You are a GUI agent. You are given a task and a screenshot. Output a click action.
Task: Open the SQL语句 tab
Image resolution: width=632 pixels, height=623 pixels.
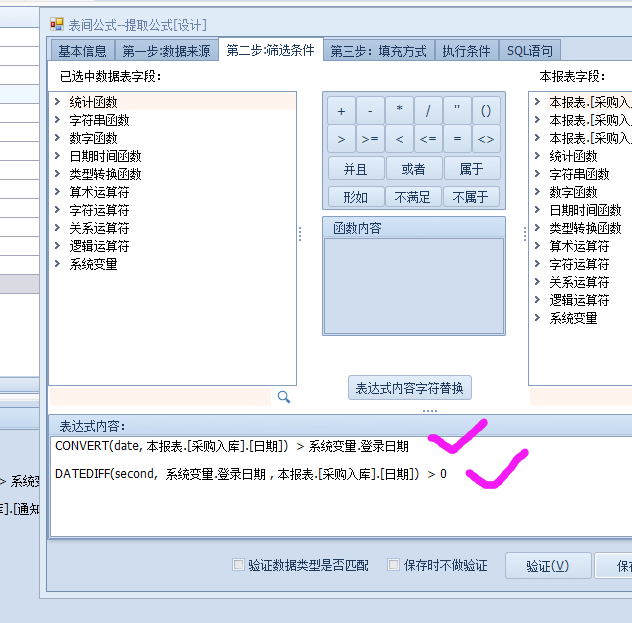[529, 51]
